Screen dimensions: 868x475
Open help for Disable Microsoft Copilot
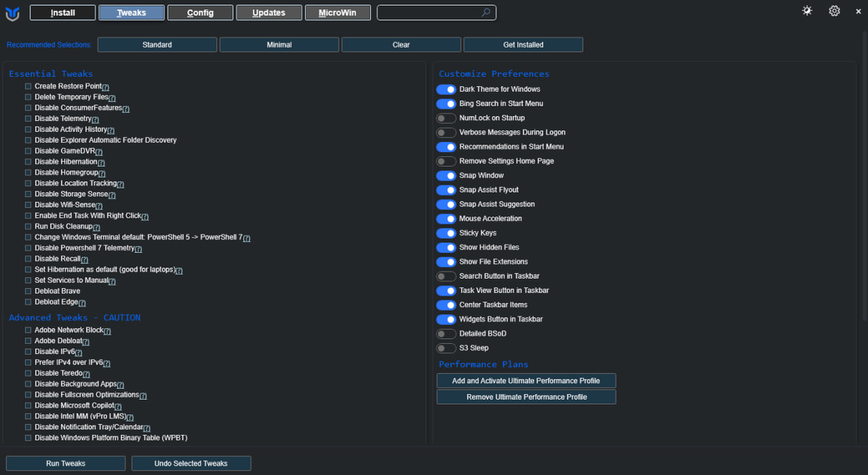[117, 407]
